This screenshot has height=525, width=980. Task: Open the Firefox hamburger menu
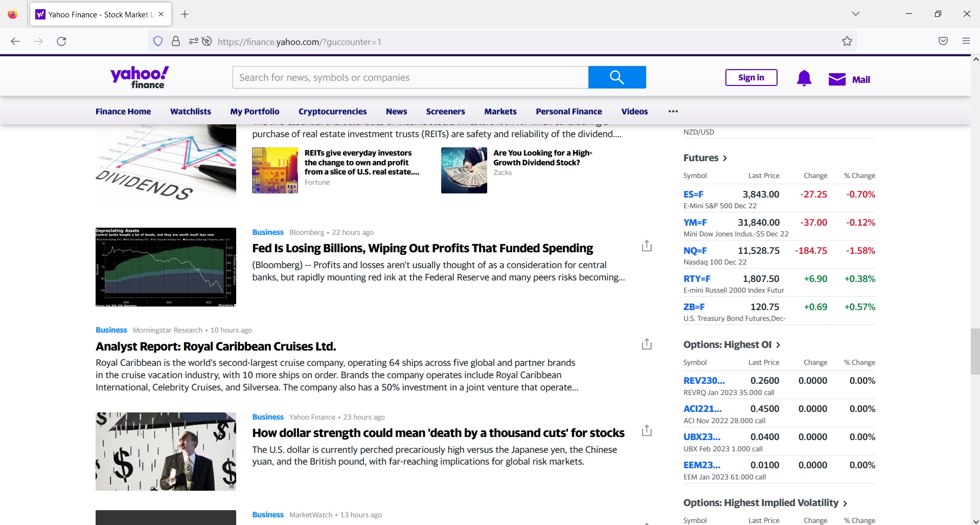coord(966,41)
